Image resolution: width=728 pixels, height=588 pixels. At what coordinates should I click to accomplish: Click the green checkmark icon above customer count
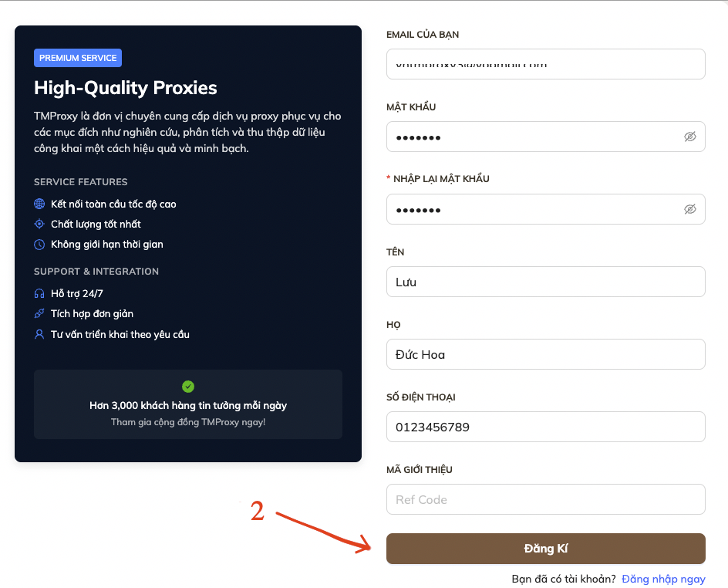coord(188,387)
